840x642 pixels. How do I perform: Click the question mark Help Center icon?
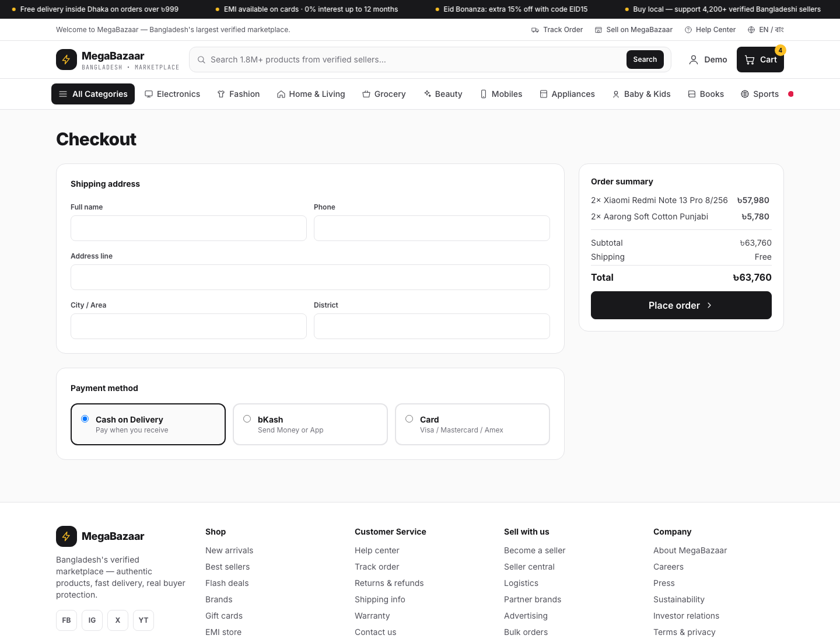tap(688, 30)
